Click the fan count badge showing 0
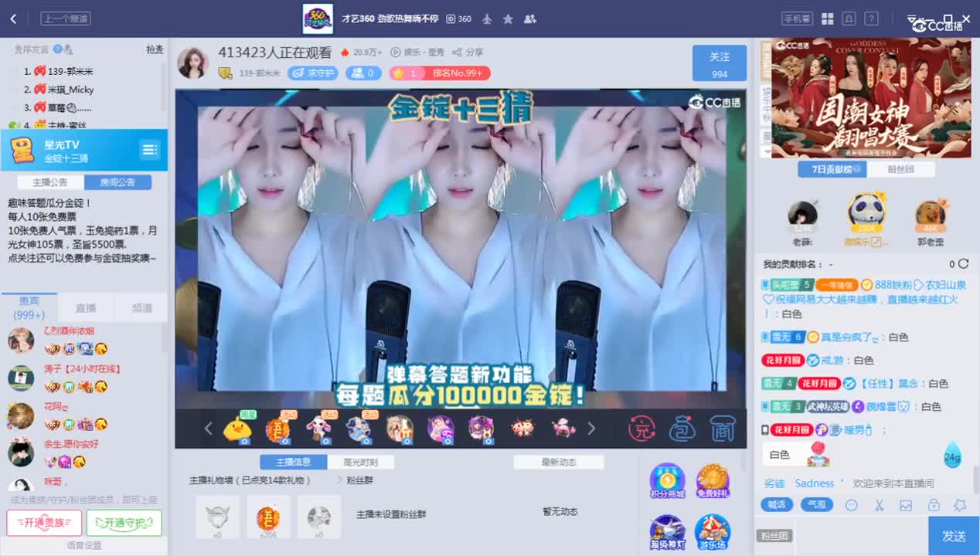Image resolution: width=980 pixels, height=556 pixels. pyautogui.click(x=363, y=73)
